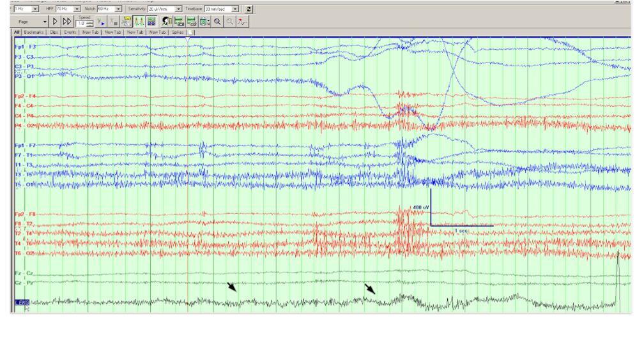
Task: Click the camera snapshot icon in toolbar
Action: (179, 22)
